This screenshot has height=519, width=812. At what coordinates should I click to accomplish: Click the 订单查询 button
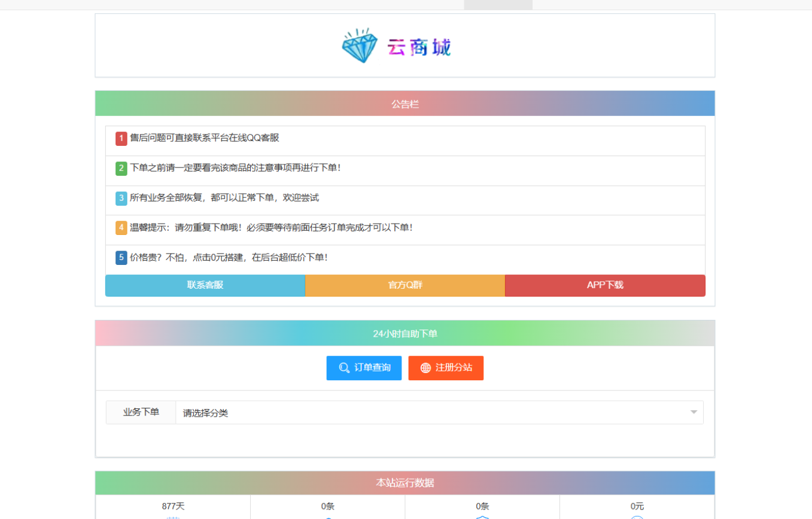pos(364,368)
